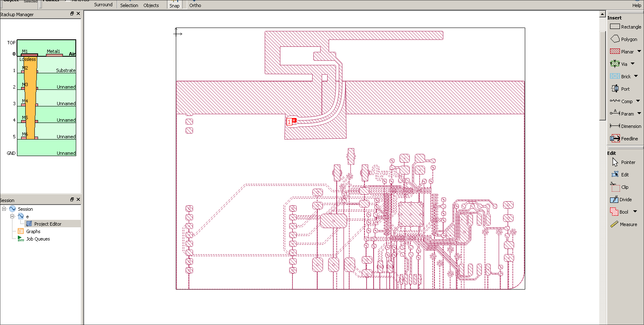Select the Rectangle insert tool

(x=625, y=27)
